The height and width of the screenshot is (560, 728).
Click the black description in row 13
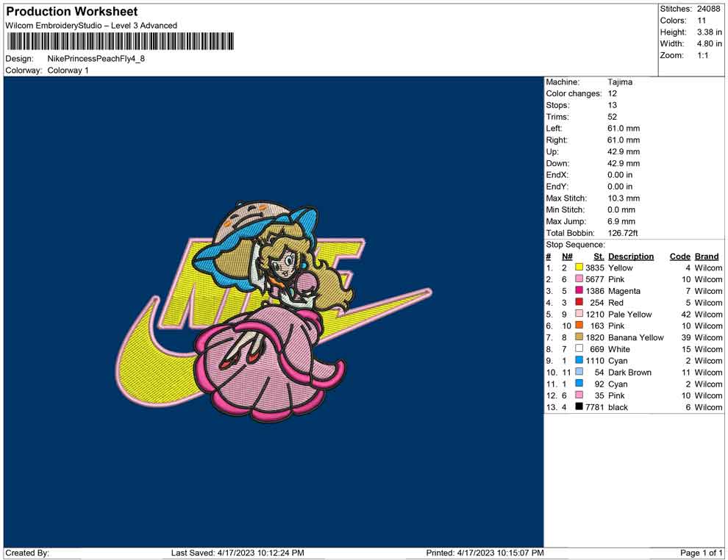(x=618, y=407)
